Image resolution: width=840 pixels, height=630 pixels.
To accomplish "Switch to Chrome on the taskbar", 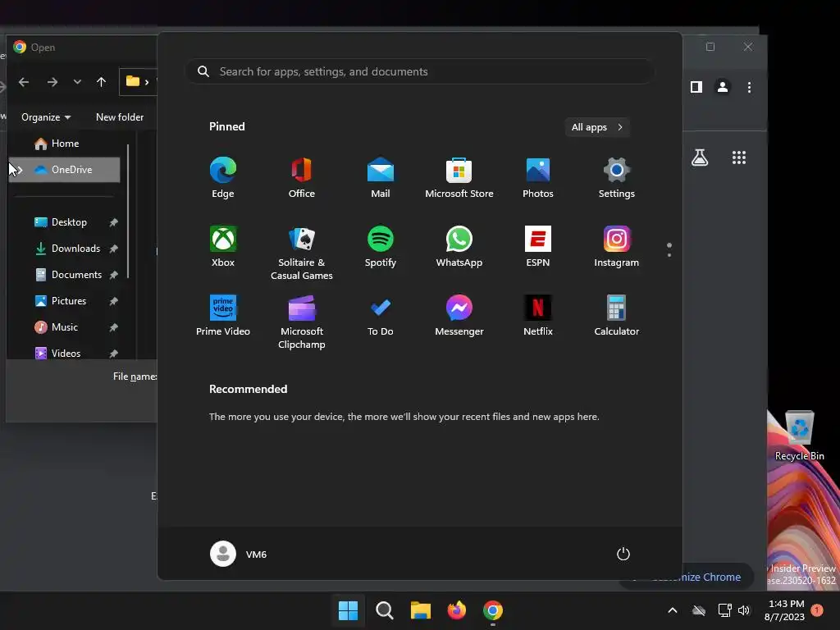I will tap(493, 610).
